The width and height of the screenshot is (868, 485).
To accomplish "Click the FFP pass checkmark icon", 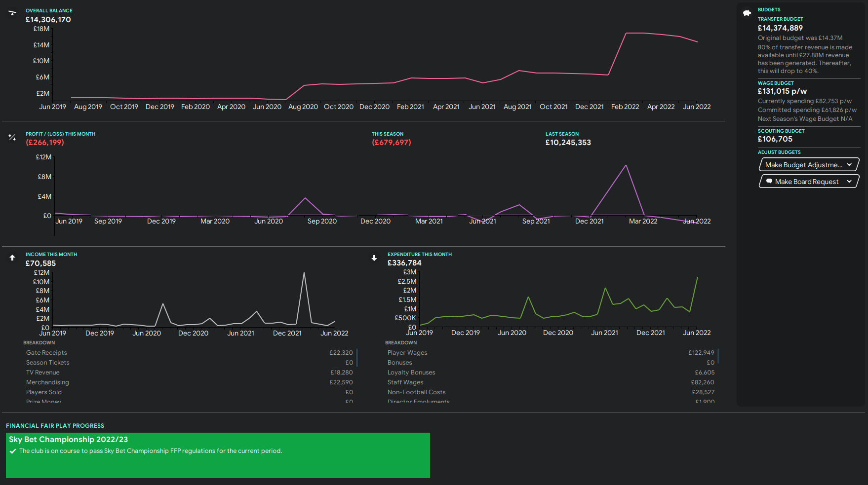I will pos(13,451).
